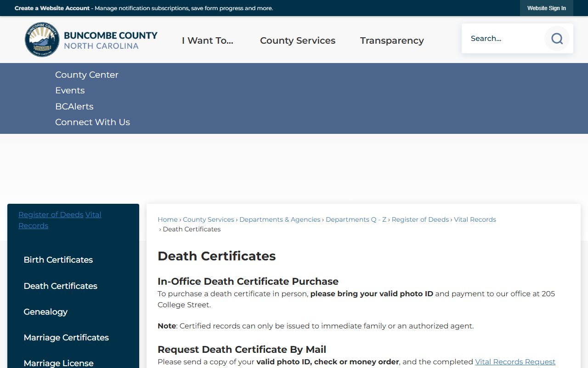Go to County Services breadcrumb link
The width and height of the screenshot is (588, 368).
tap(209, 220)
